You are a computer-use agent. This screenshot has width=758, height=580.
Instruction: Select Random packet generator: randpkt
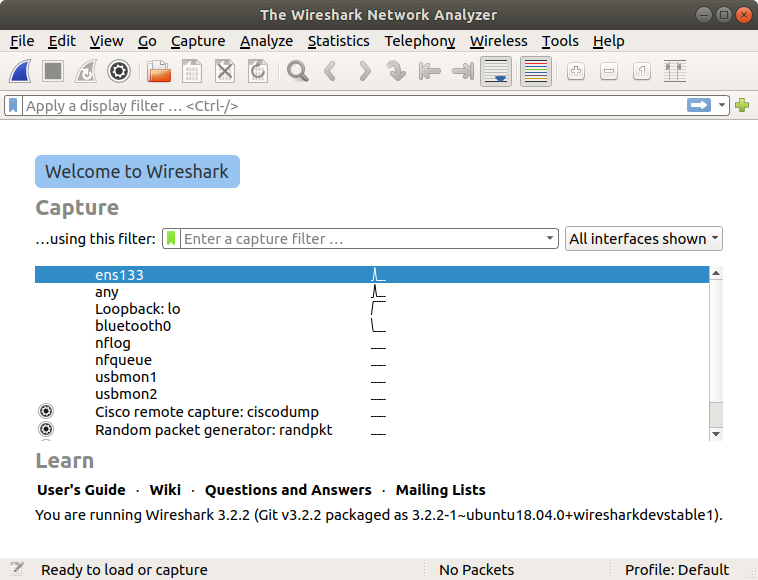(x=372, y=429)
